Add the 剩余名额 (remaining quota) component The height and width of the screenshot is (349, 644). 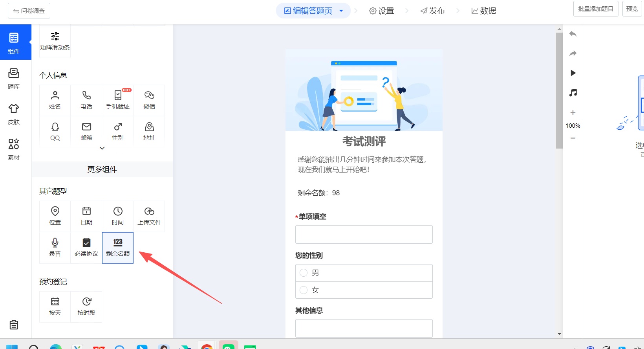tap(118, 248)
